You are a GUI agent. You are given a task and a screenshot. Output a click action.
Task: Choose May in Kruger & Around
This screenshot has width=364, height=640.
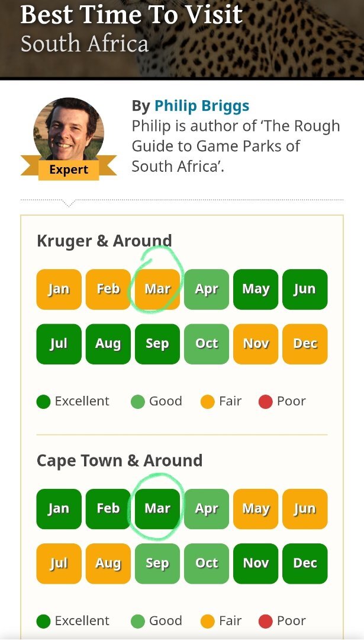tap(256, 289)
